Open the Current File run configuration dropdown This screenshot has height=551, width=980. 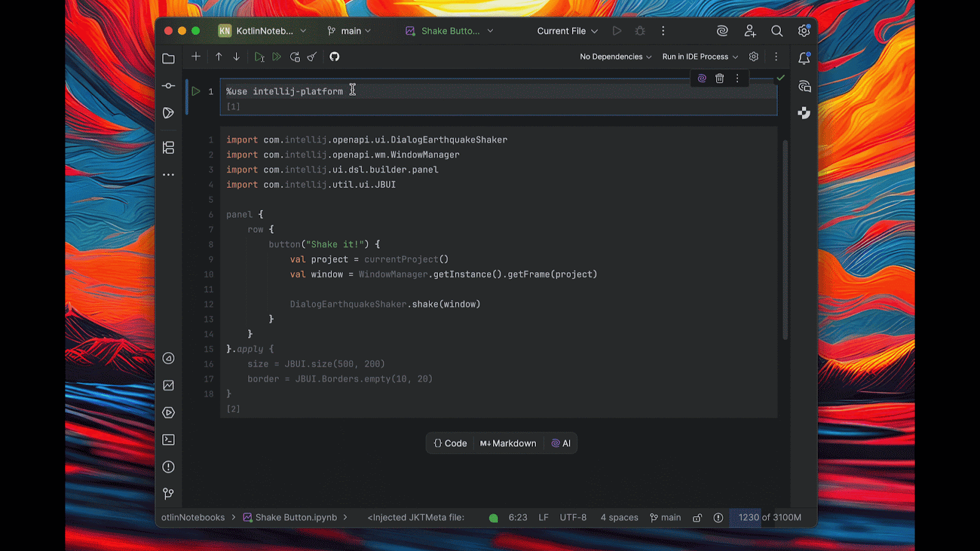(567, 31)
